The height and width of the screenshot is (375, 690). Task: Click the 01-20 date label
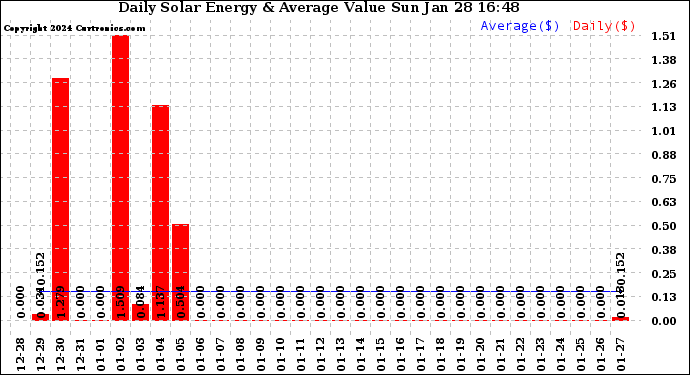pyautogui.click(x=481, y=354)
